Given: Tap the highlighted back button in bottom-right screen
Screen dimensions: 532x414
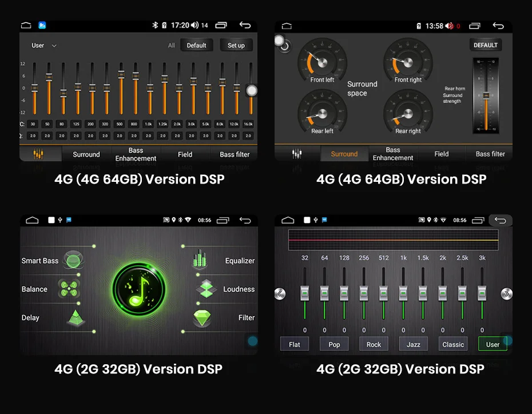Looking at the screenshot, I should [x=501, y=220].
